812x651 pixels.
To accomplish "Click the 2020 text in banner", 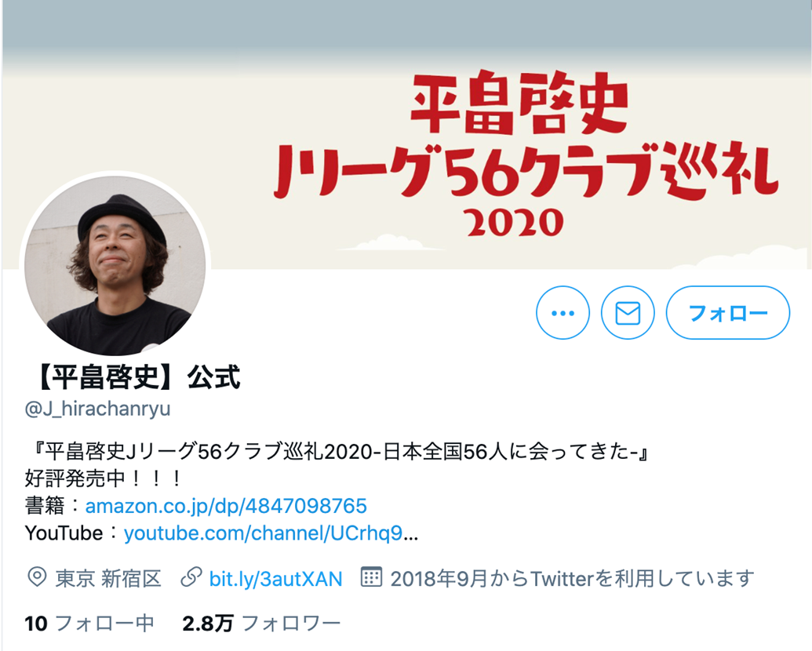I will 515,223.
